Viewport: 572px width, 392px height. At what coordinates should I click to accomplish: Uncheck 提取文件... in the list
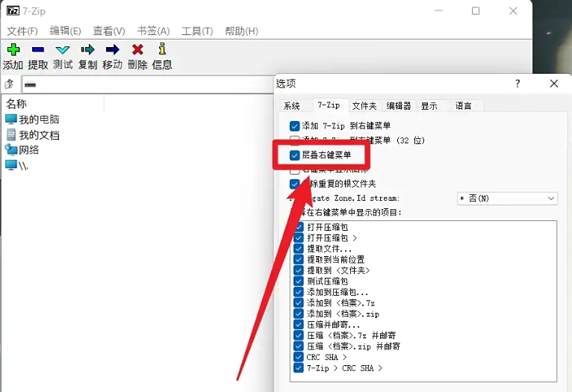pyautogui.click(x=299, y=249)
